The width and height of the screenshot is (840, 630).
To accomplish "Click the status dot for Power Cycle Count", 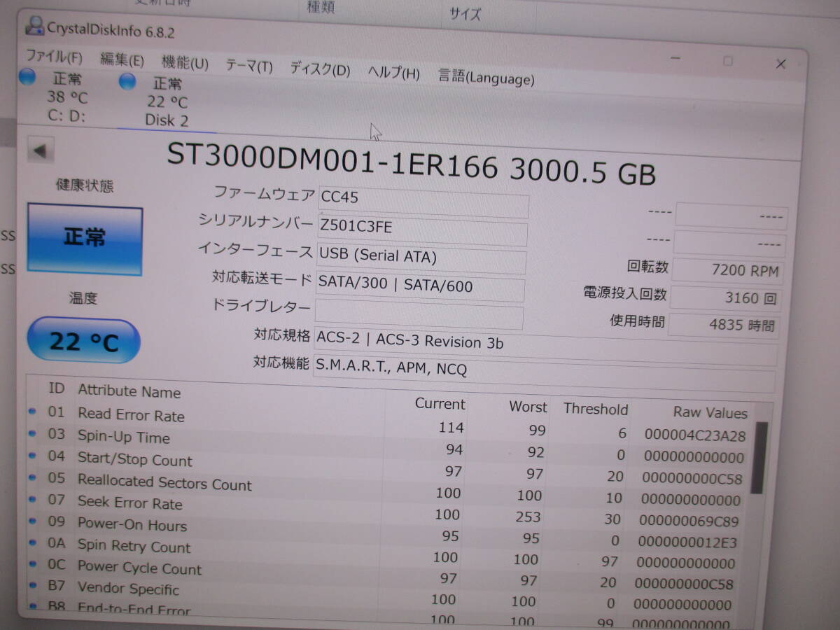I will pos(32,563).
